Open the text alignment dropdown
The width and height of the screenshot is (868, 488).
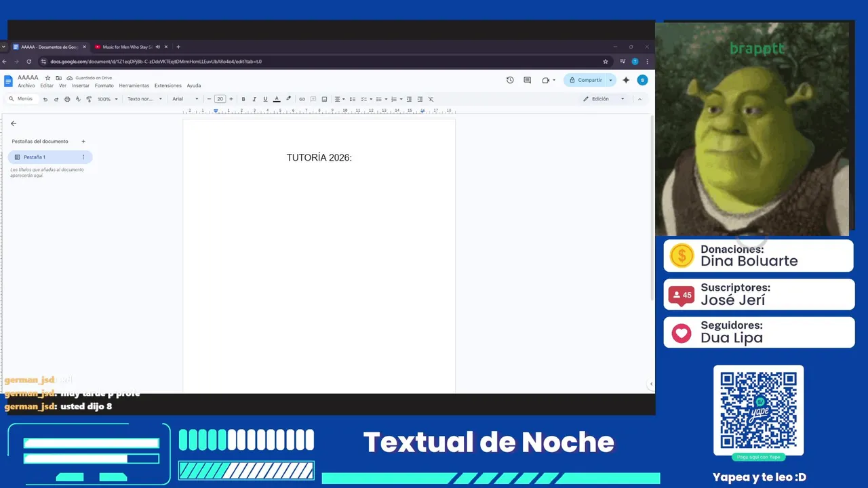click(339, 99)
